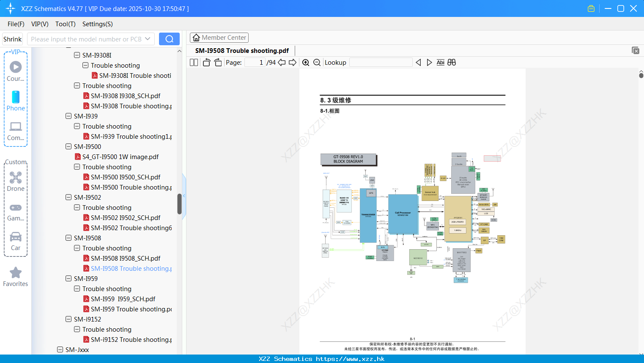
Task: Run the model search magnifier button
Action: (169, 39)
